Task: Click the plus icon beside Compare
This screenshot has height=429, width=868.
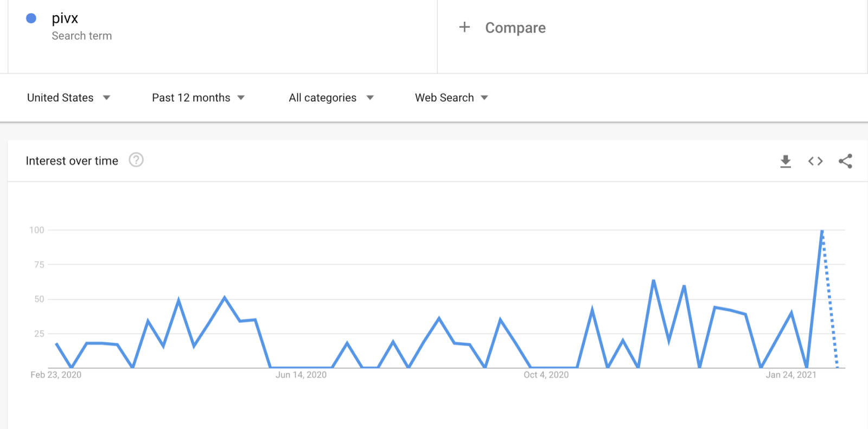Action: (464, 27)
